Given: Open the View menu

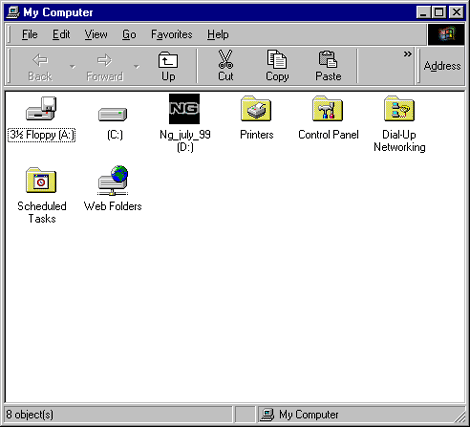Looking at the screenshot, I should (x=96, y=34).
